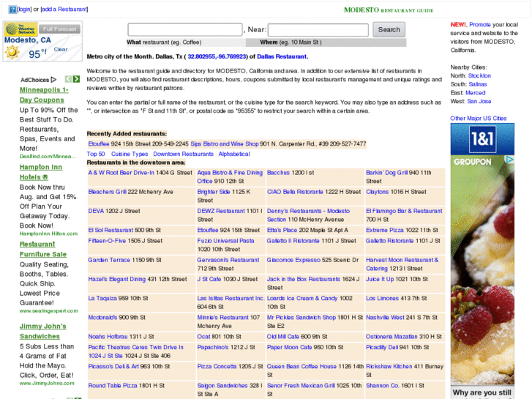
Task: Click the Promote link
Action: click(480, 24)
